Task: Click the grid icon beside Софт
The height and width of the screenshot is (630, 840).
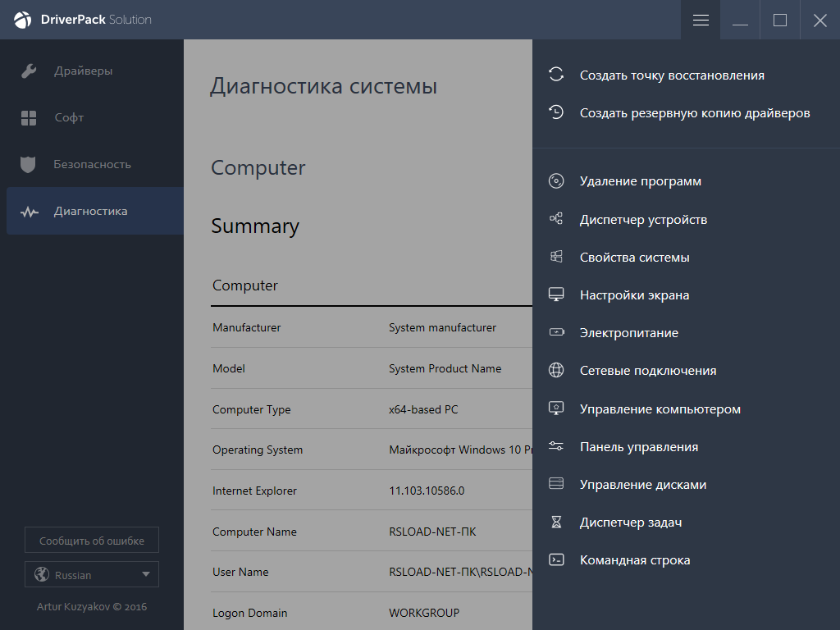Action: 29,118
